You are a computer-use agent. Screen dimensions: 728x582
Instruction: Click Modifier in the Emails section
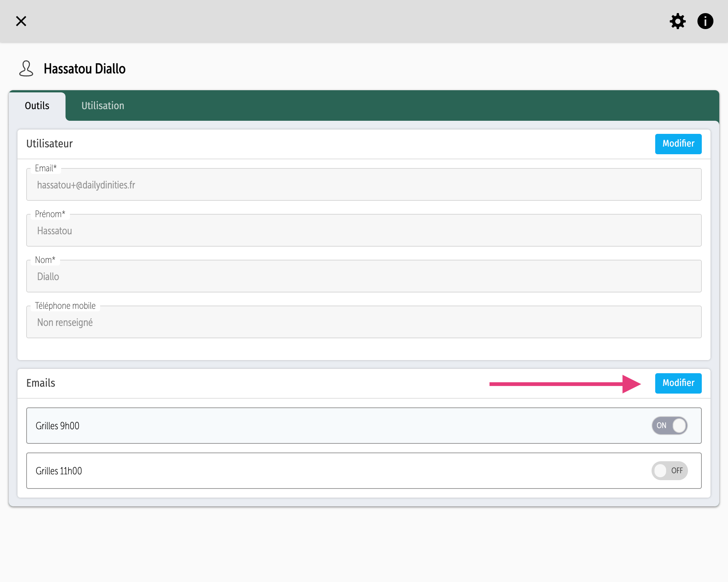(678, 383)
